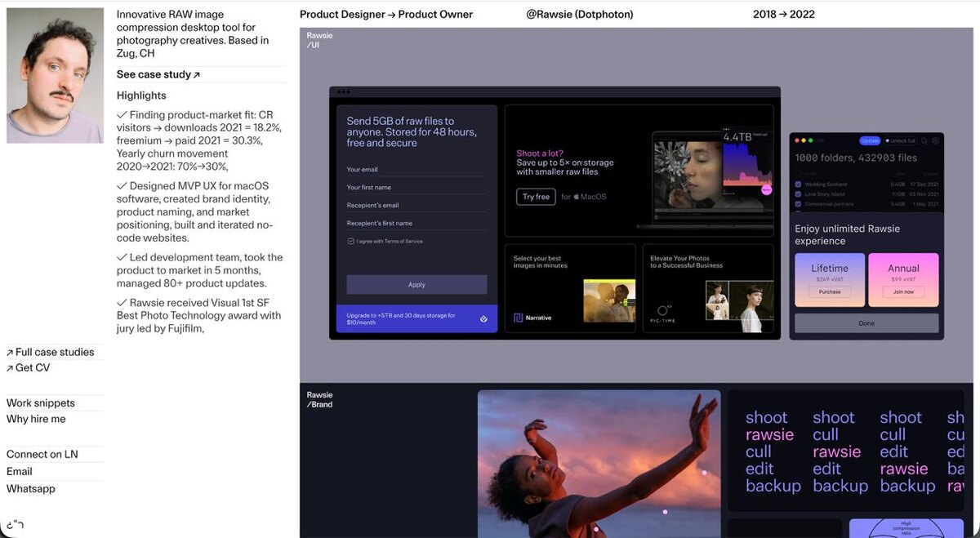Open the Narrative couple photo thumbnail
The height and width of the screenshot is (538, 980).
point(609,300)
